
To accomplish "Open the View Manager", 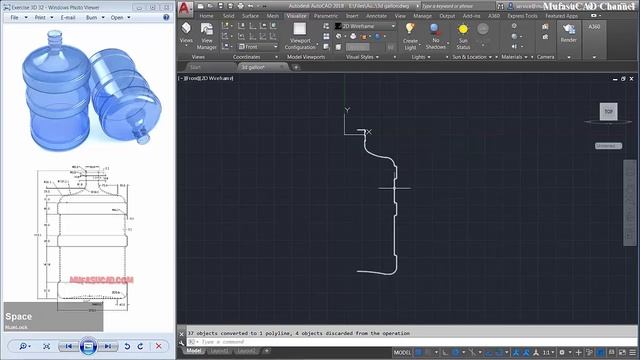I will pos(207,36).
